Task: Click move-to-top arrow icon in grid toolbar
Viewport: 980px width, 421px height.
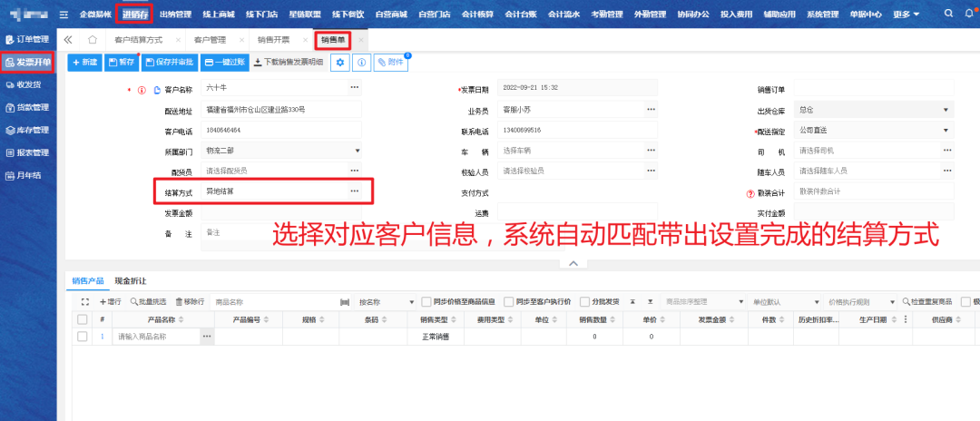Action: point(632,302)
